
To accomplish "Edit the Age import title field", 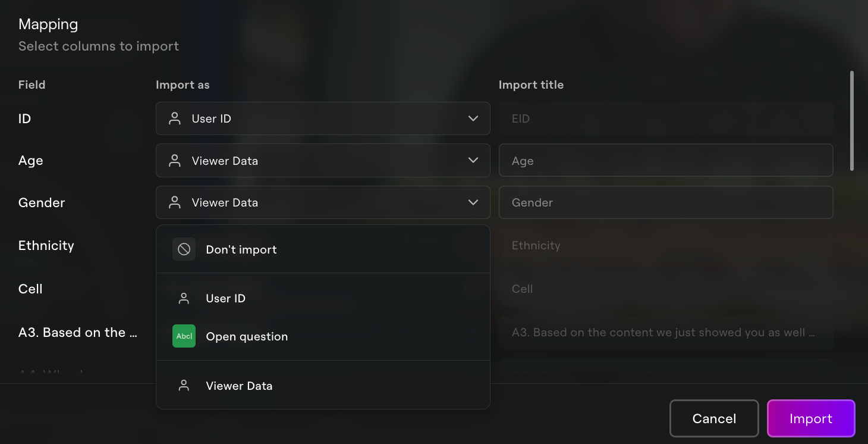I will pos(666,160).
